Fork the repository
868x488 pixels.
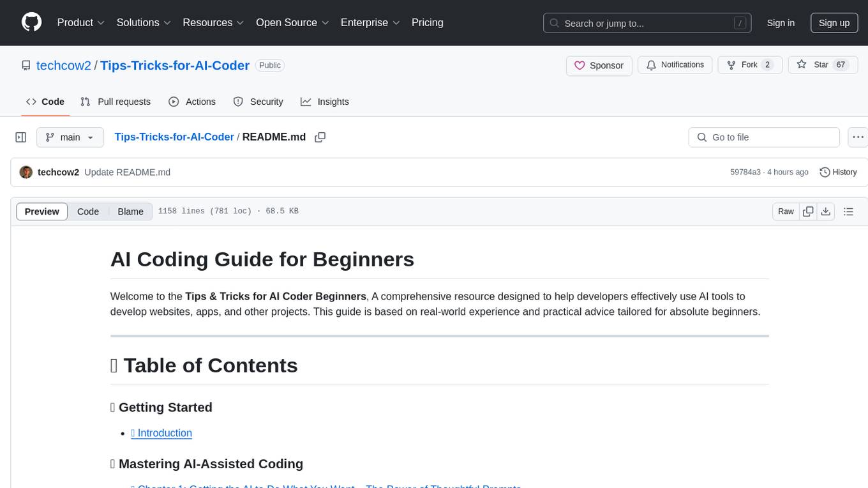[750, 65]
